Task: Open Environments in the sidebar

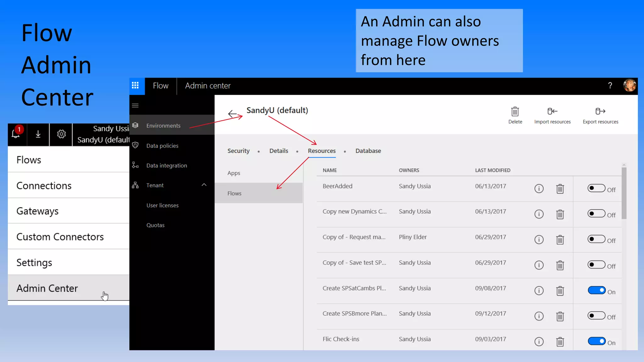Action: (172, 125)
